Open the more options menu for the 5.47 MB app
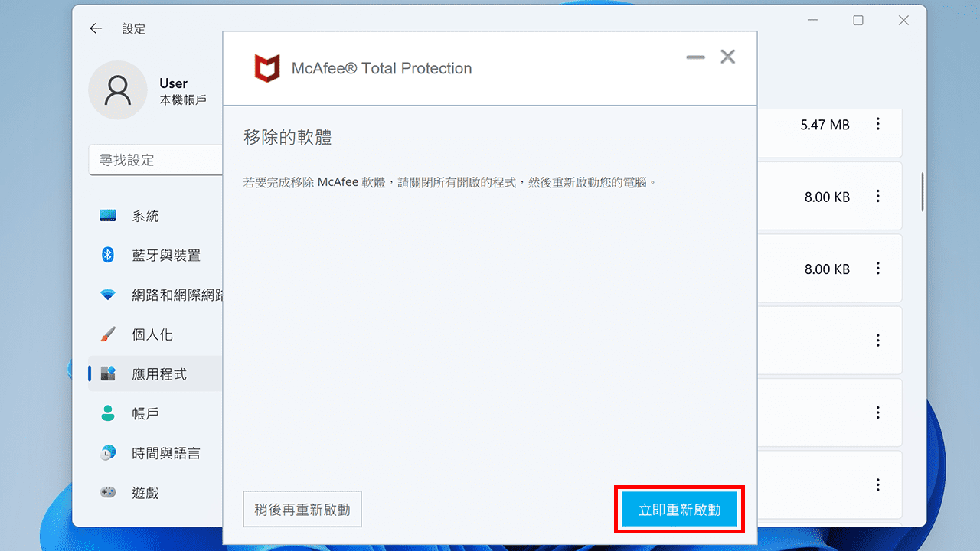 tap(878, 124)
